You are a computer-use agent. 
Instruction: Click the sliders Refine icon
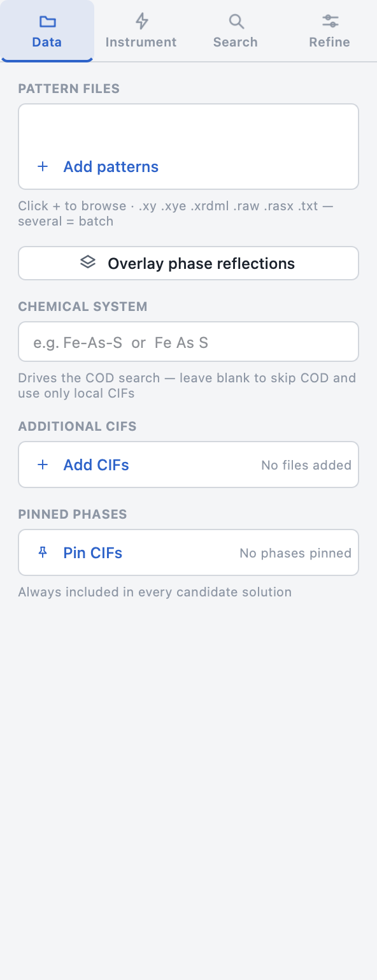(x=330, y=22)
